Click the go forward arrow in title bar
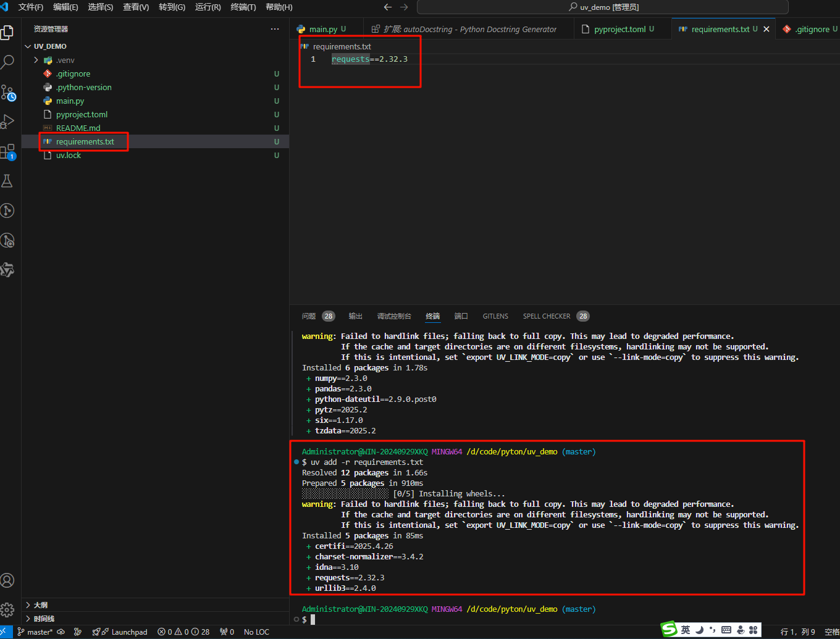This screenshot has width=840, height=639. (x=404, y=7)
